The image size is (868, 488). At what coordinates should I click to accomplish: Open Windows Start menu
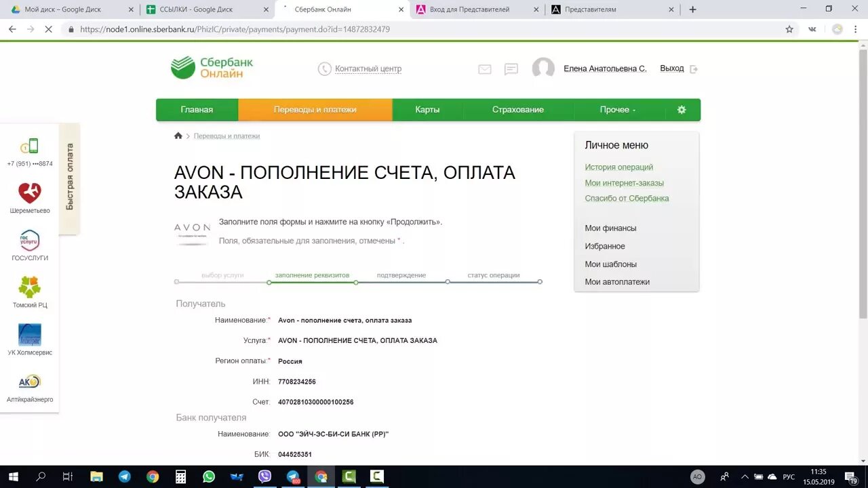coord(12,476)
